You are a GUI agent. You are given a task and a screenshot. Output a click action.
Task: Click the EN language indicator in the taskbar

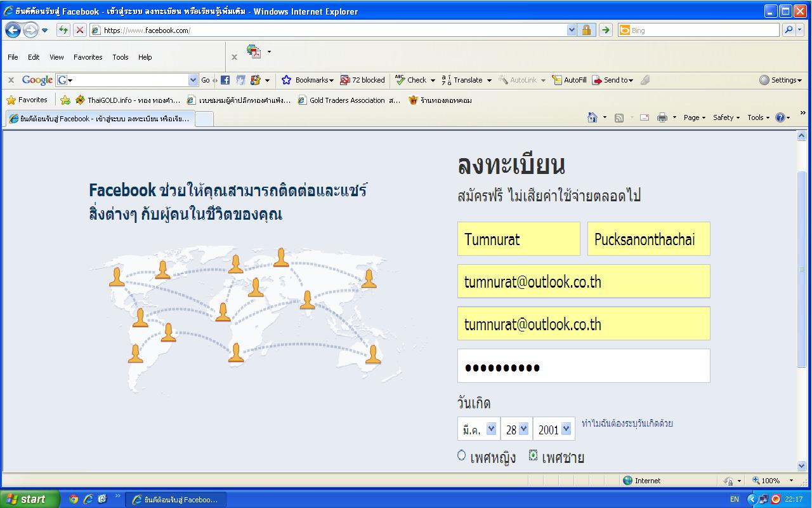[x=735, y=499]
